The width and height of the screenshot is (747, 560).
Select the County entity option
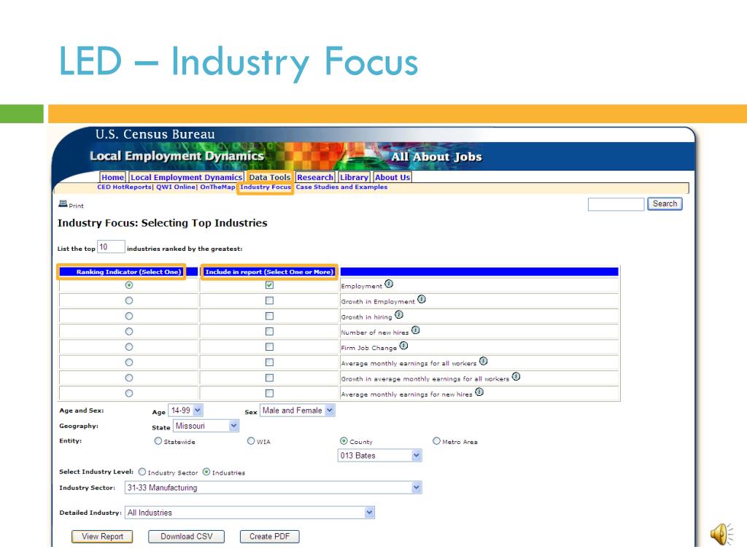tap(344, 441)
